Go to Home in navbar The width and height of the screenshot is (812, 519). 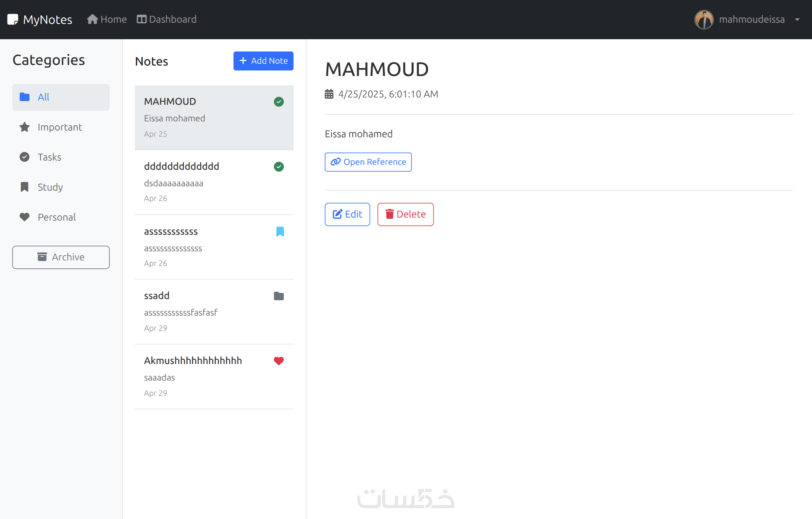[107, 19]
